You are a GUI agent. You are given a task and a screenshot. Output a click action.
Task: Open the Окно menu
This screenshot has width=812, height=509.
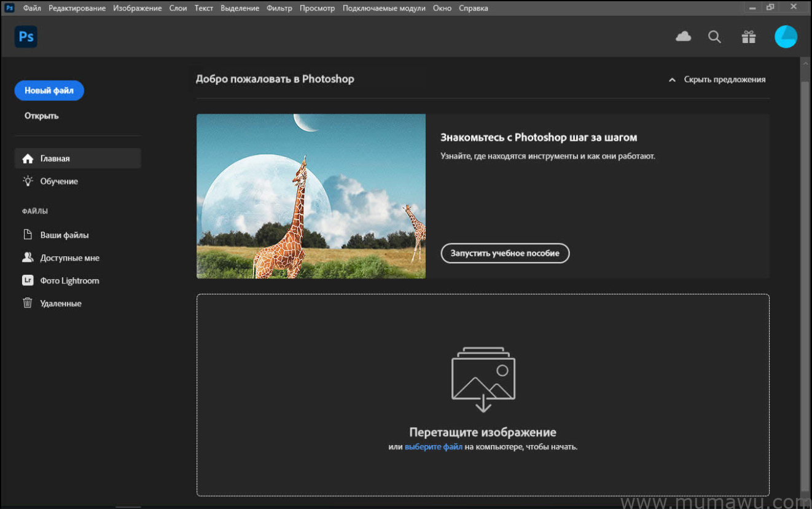tap(442, 8)
